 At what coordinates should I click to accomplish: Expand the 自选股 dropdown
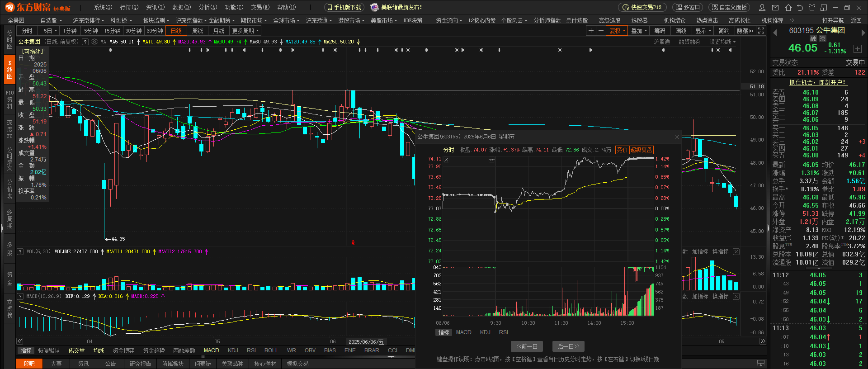(51, 20)
